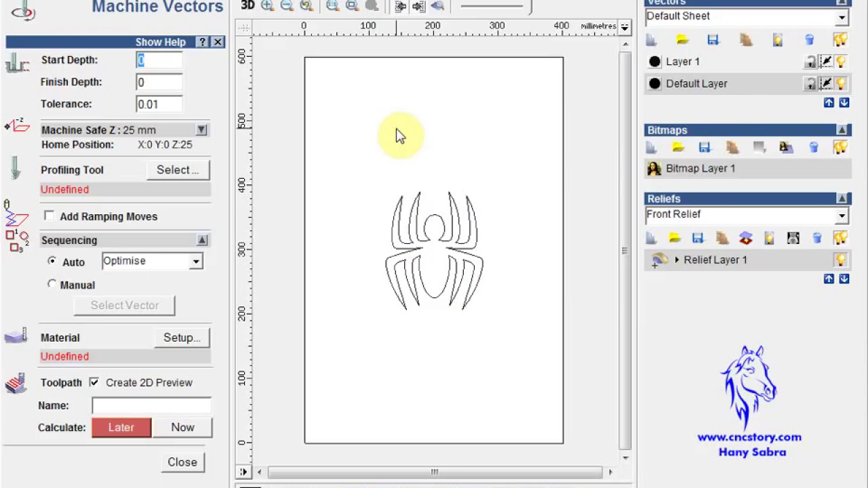Open the Vectors panel folder icon
This screenshot has width=868, height=488.
coord(682,40)
